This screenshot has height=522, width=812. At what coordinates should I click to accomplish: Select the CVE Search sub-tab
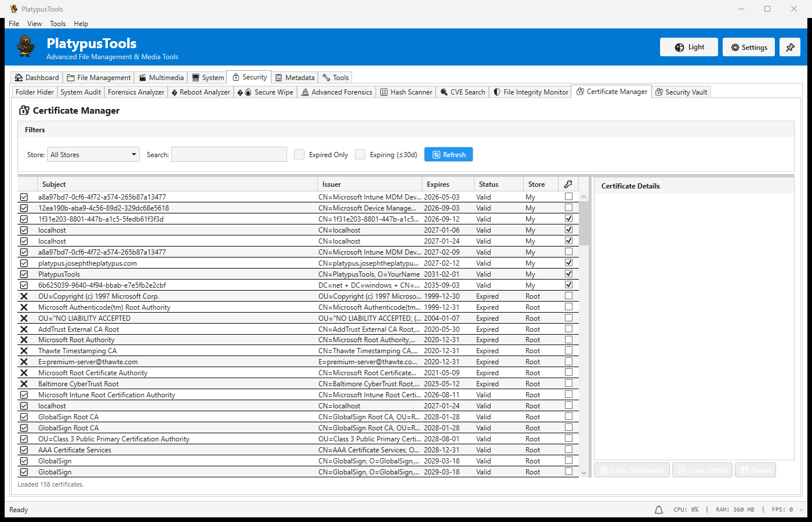(x=462, y=91)
